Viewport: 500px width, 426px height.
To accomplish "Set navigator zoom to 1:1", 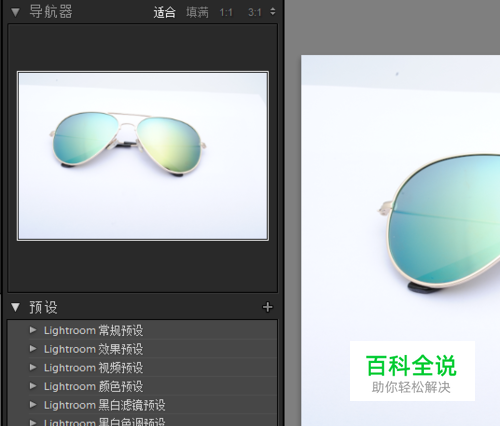I will coord(226,13).
